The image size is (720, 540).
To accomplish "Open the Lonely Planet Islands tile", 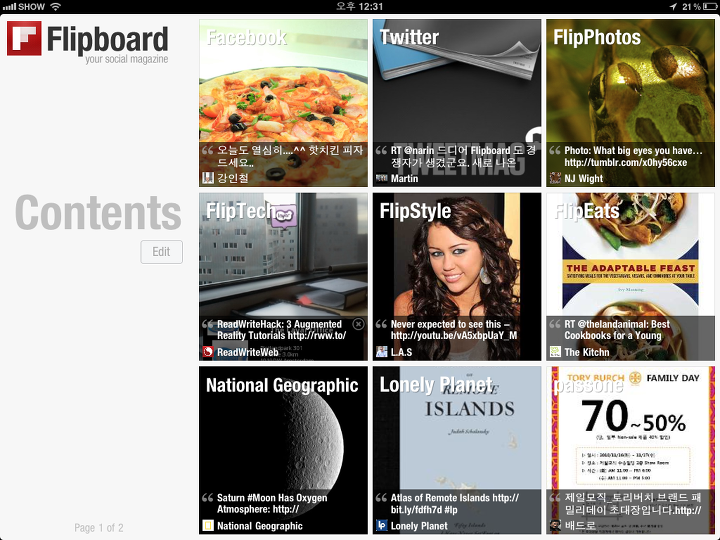I will pyautogui.click(x=457, y=450).
